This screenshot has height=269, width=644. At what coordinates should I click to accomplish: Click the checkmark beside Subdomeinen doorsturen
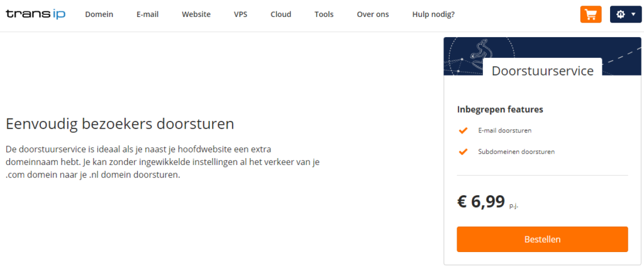pyautogui.click(x=463, y=152)
